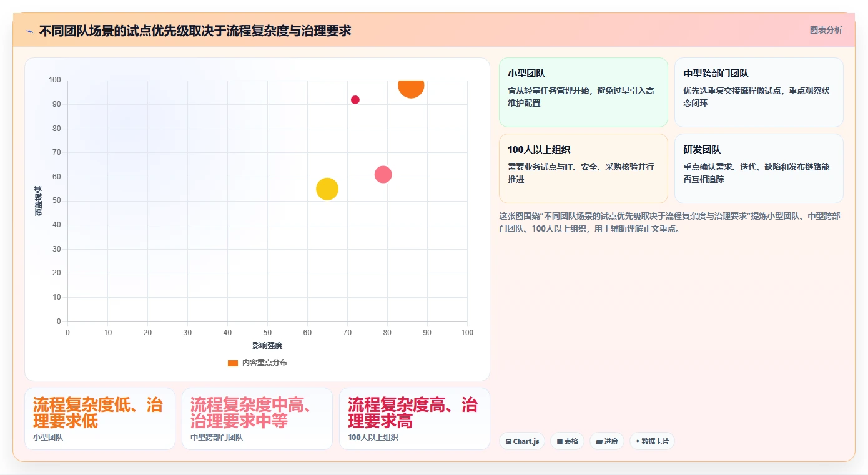Open the 中型跨部门团队 info card
The image size is (868, 475).
[759, 92]
